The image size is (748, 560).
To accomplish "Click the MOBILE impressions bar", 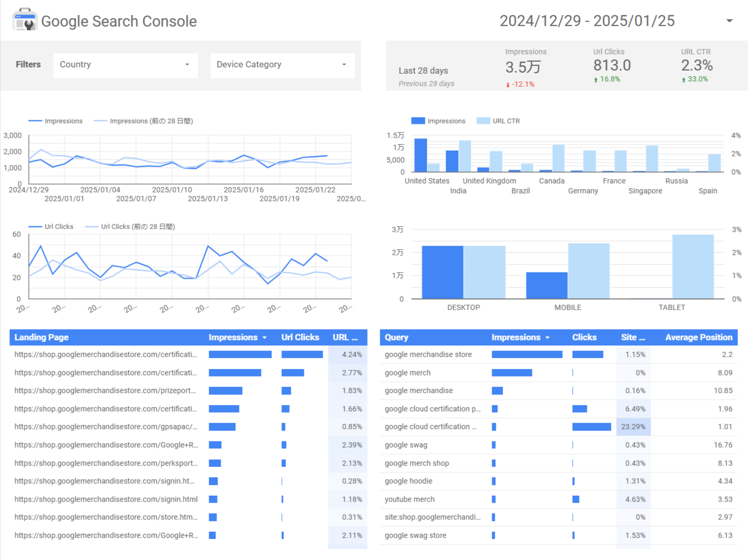I will click(547, 285).
